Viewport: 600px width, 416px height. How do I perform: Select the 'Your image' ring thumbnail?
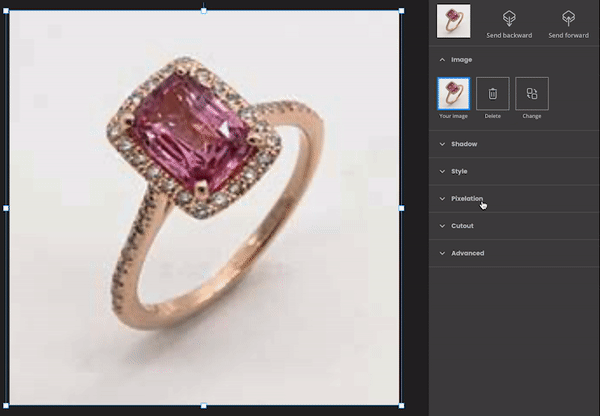click(x=454, y=94)
